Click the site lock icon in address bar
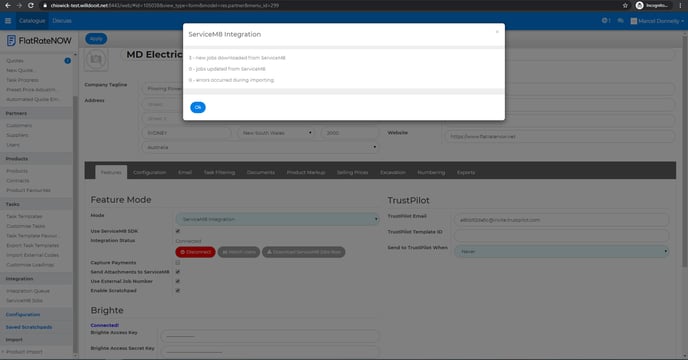The width and height of the screenshot is (688, 360). 44,5
